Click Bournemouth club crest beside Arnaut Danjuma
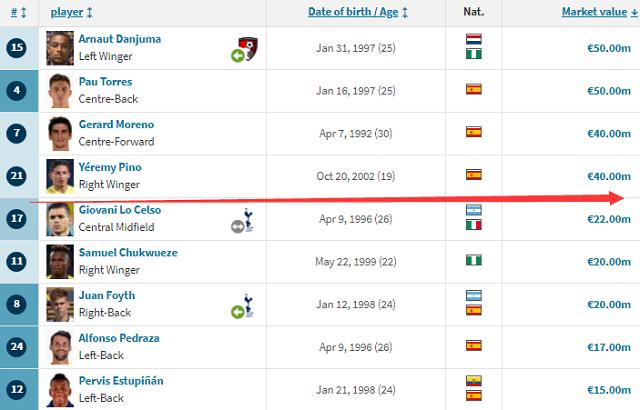The height and width of the screenshot is (410, 640). 249,48
